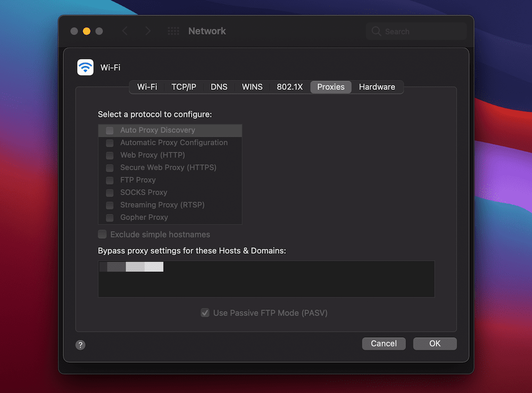This screenshot has width=532, height=393.
Task: Open help with the question mark icon
Action: pyautogui.click(x=80, y=345)
